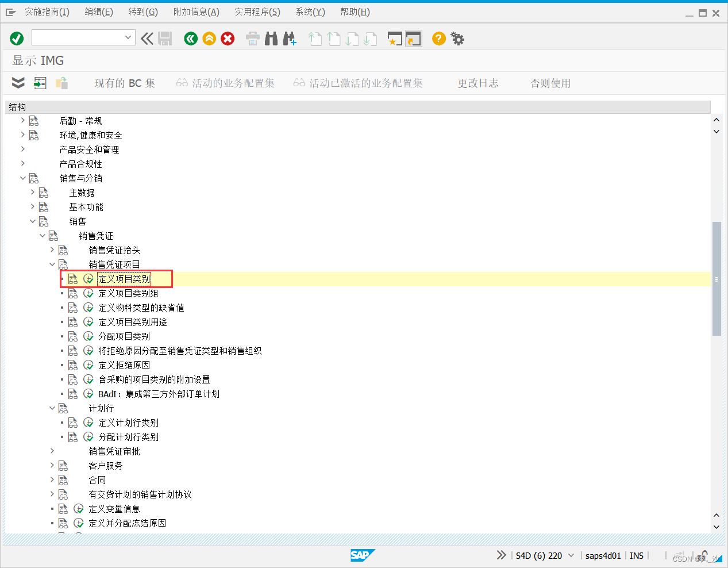
Task: Click the green Back arrow icon
Action: 190,39
